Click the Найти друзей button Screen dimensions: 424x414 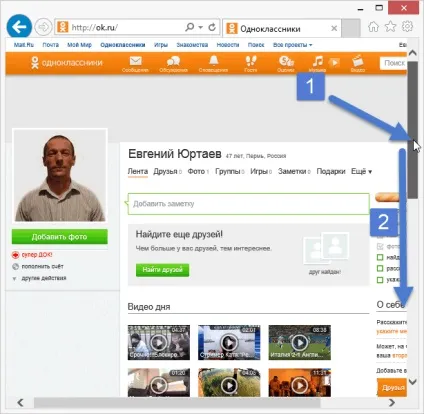162,270
